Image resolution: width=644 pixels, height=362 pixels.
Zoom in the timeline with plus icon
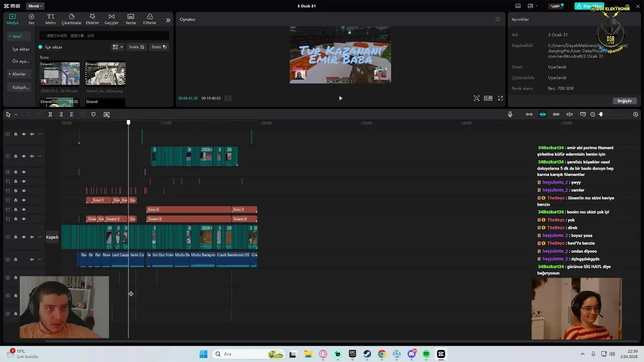(635, 115)
